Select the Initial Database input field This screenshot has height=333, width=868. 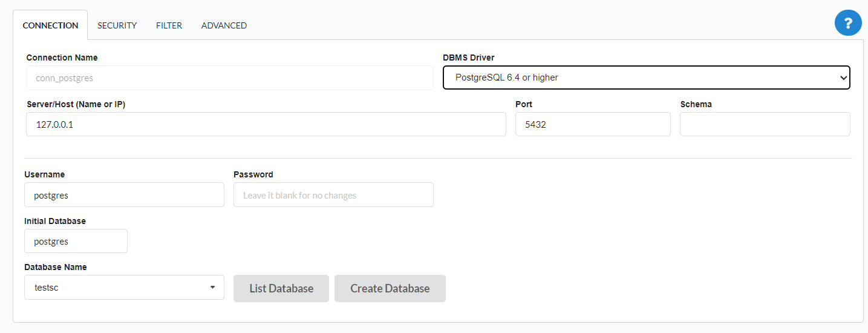(x=76, y=241)
